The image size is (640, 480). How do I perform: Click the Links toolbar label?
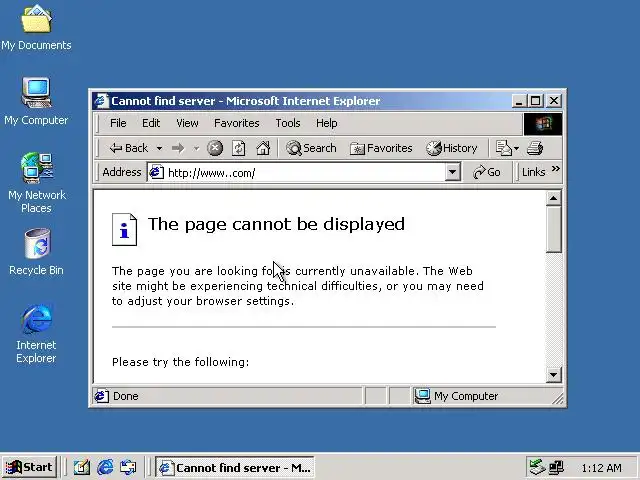533,172
